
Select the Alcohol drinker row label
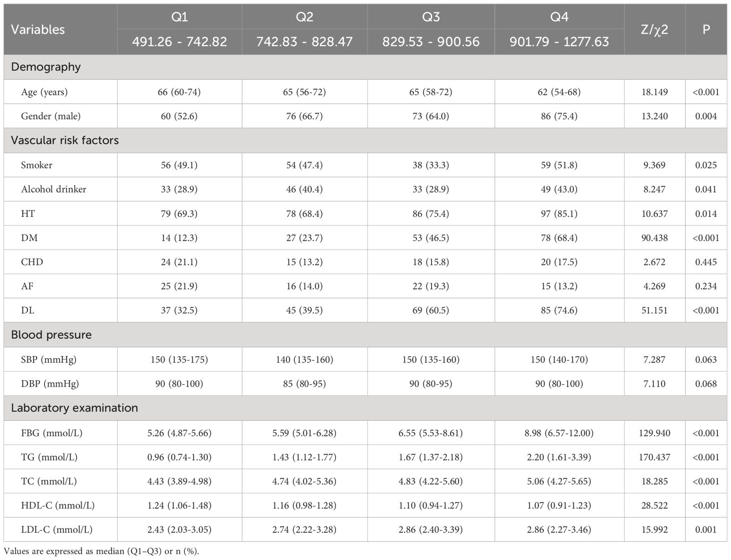pos(54,189)
